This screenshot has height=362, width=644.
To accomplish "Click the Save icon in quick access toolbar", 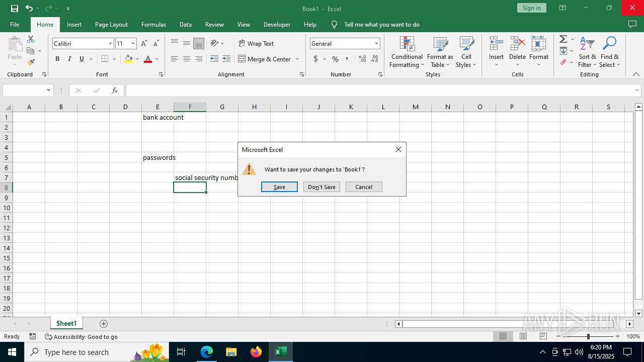I will (15, 8).
